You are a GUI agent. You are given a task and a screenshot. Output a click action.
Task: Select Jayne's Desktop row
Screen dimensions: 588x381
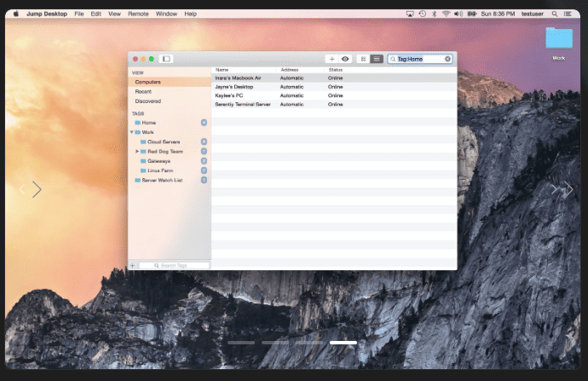pyautogui.click(x=334, y=87)
